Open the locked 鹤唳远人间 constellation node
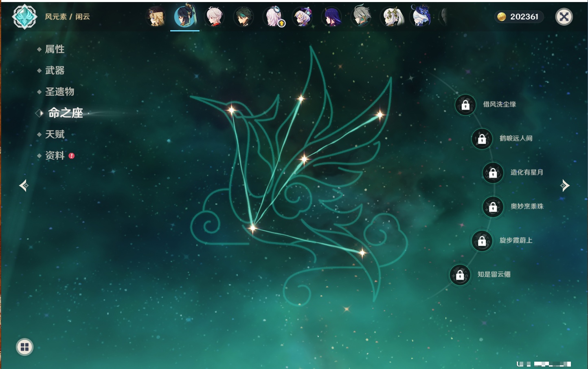588x369 pixels. click(482, 139)
